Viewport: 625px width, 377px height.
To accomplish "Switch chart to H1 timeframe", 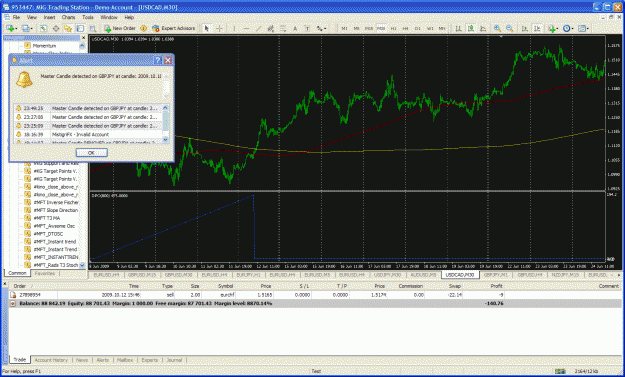I will (x=393, y=28).
